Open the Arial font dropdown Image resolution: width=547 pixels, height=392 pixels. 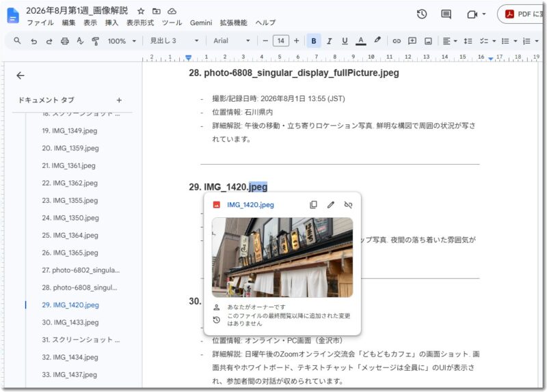point(231,41)
